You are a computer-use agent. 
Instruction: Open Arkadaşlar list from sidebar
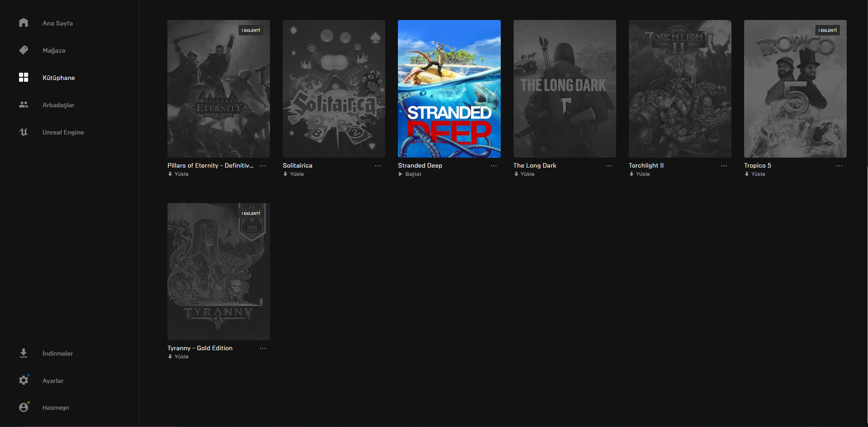pyautogui.click(x=59, y=105)
